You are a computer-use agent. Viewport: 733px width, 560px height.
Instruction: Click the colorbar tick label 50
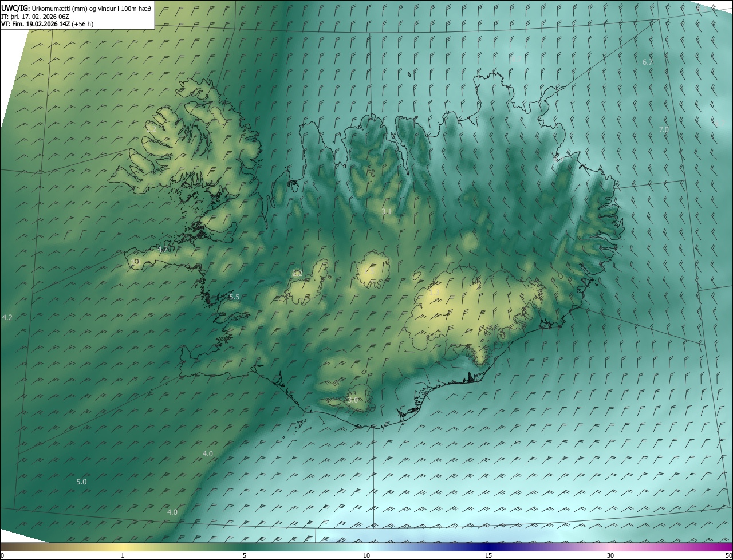(x=728, y=556)
